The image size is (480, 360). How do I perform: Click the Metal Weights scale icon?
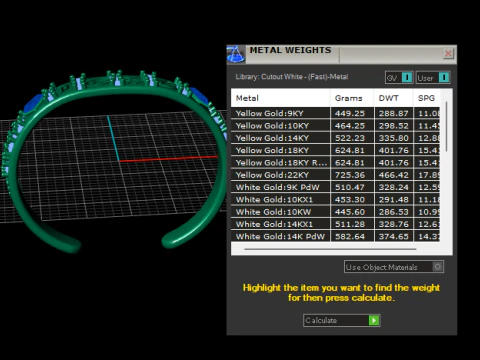pos(236,54)
